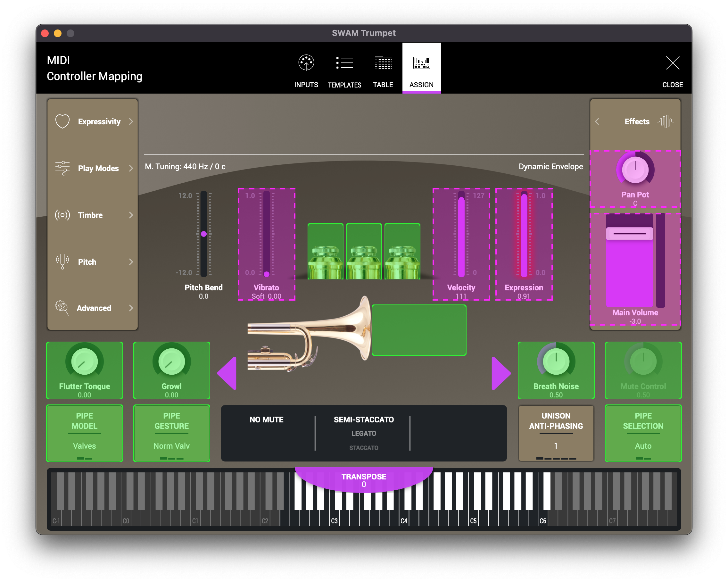Screen dimensions: 728x582
Task: Toggle PIPE SELECTION Auto selector
Action: pos(643,433)
